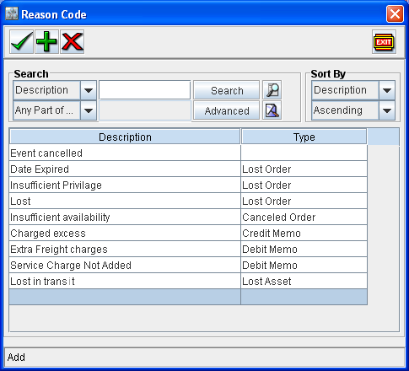The image size is (409, 371).
Task: Click the green checkmark save icon
Action: coord(22,42)
